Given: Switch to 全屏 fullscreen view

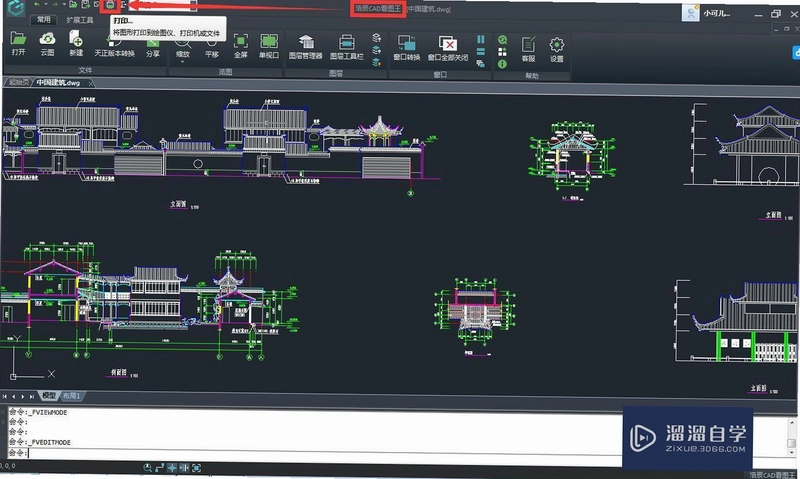Looking at the screenshot, I should pos(240,45).
